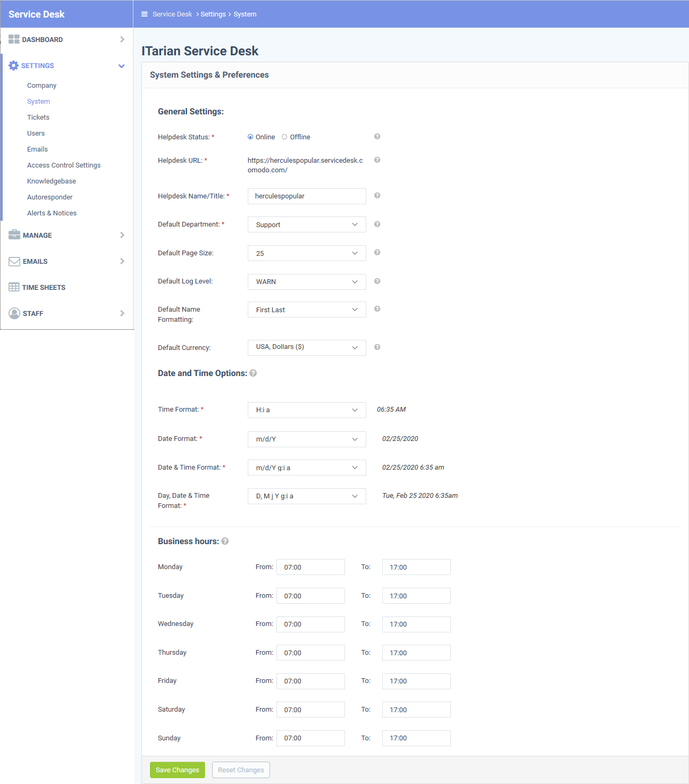Click help icon beside Default Department
The width and height of the screenshot is (689, 784).
377,224
